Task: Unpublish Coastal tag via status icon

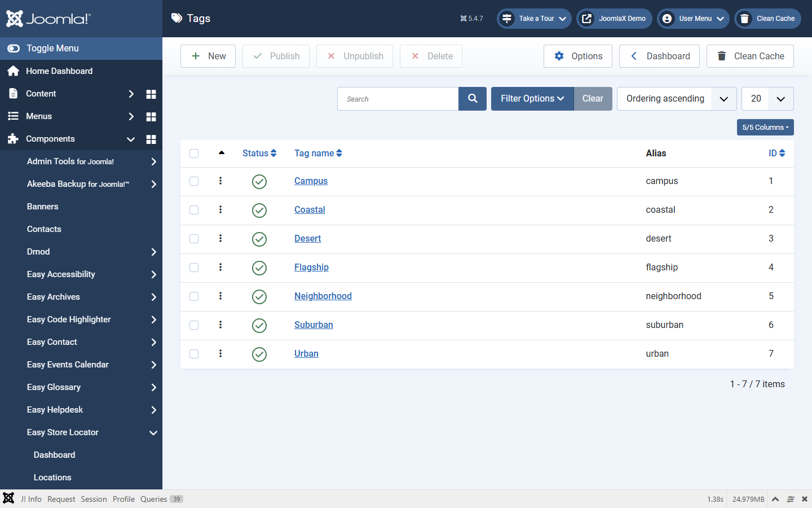Action: (259, 211)
